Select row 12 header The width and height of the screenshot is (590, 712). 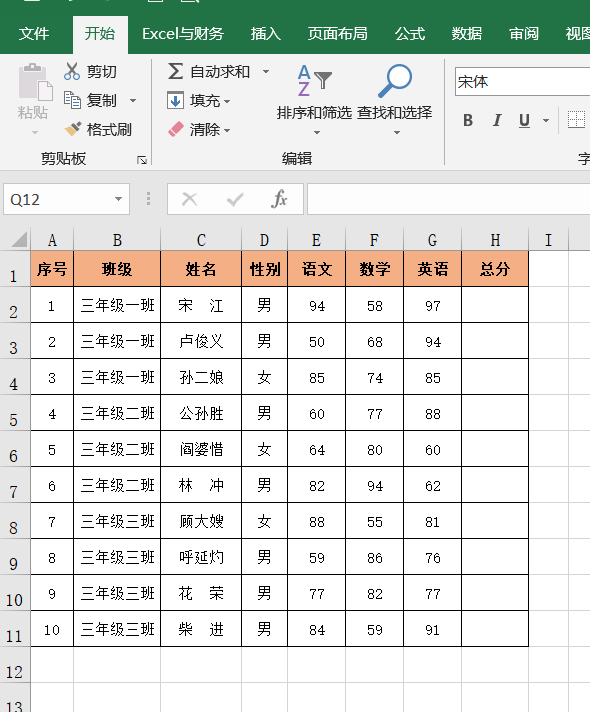click(x=15, y=665)
